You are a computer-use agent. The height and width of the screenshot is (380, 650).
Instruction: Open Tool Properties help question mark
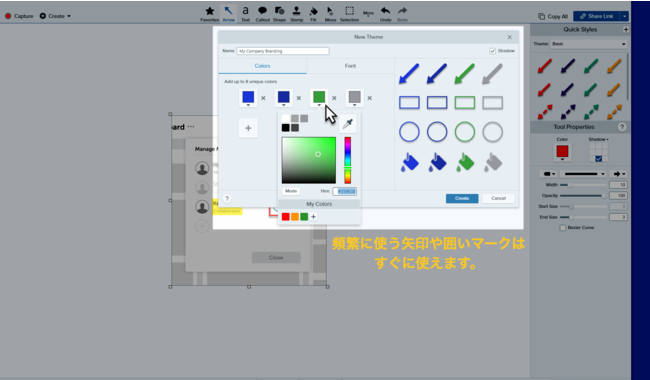[622, 127]
